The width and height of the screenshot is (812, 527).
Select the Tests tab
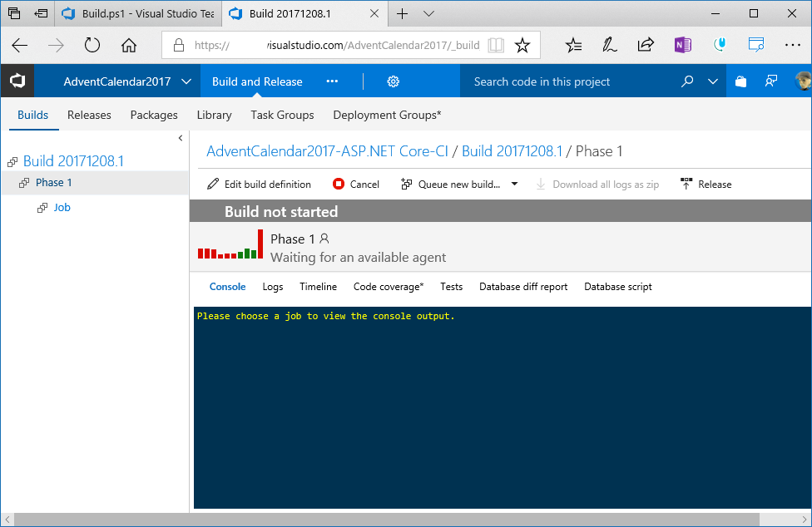point(451,287)
